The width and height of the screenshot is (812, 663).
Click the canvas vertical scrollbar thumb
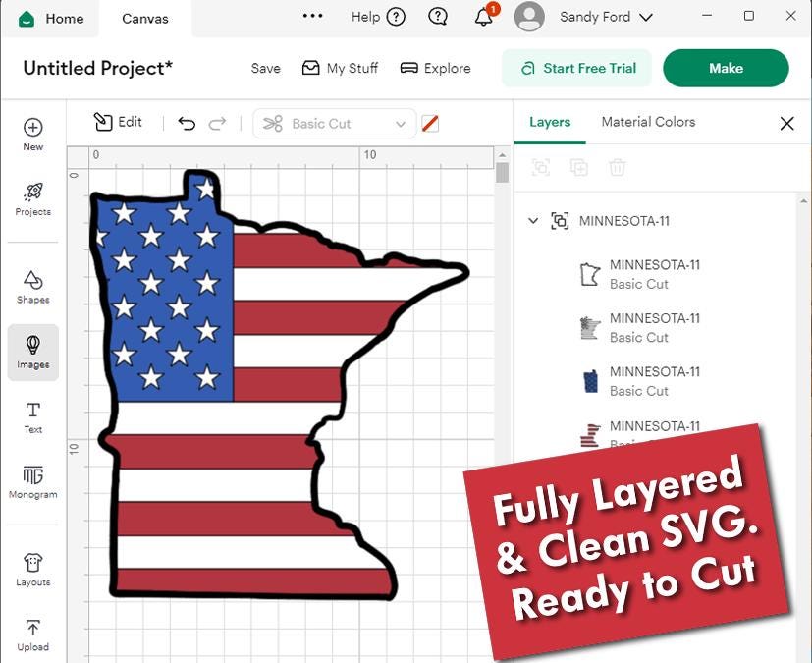coord(502,173)
